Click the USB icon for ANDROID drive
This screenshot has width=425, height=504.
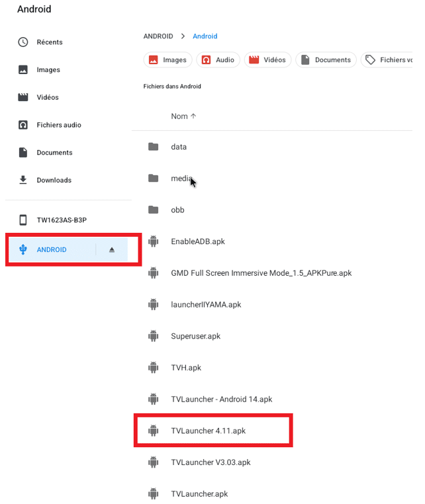tap(23, 249)
